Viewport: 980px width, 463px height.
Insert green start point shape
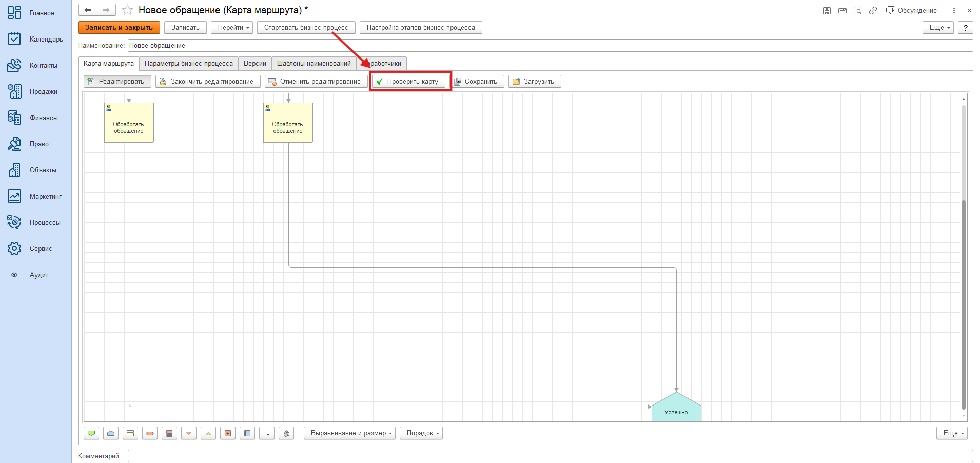pyautogui.click(x=91, y=433)
